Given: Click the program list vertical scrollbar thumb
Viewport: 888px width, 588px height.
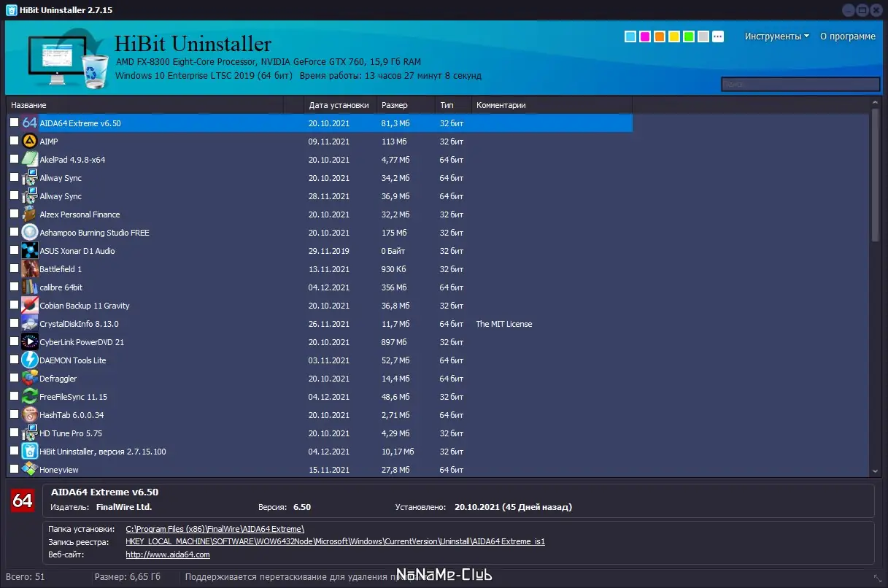Looking at the screenshot, I should point(876,176).
